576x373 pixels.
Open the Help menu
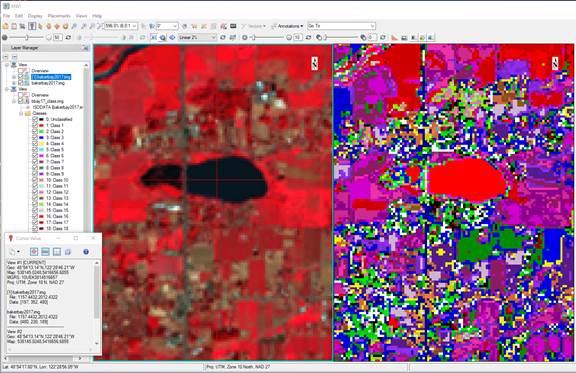(97, 16)
